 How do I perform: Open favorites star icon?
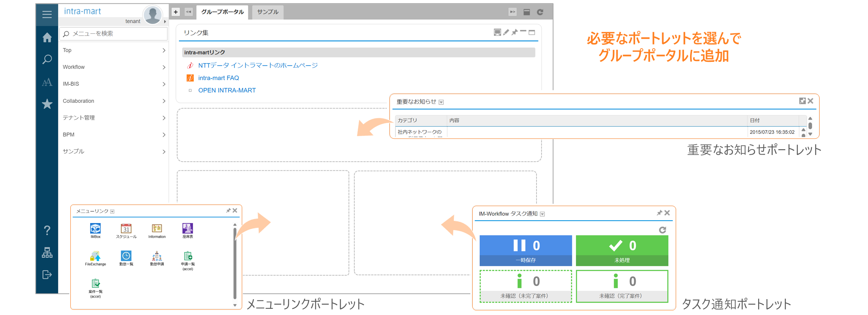(47, 104)
